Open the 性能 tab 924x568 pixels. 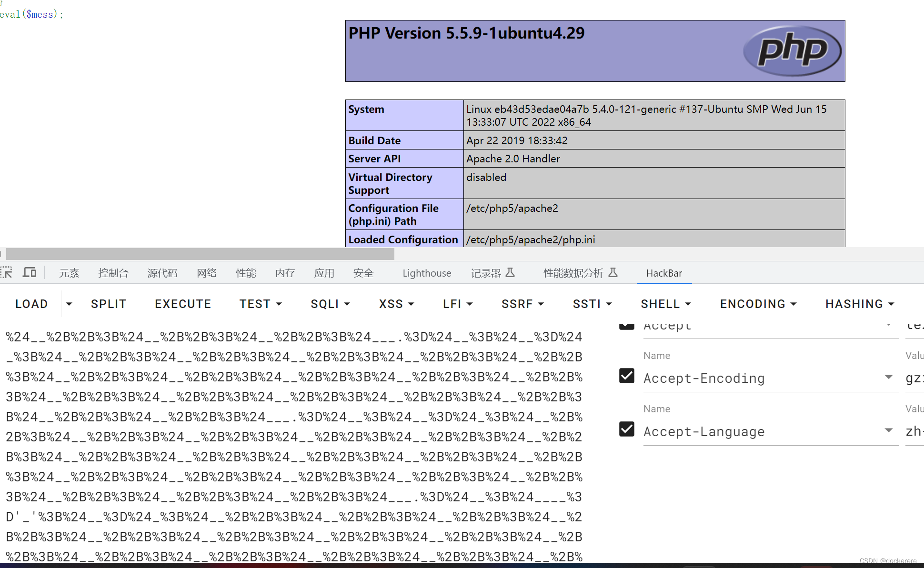click(246, 273)
